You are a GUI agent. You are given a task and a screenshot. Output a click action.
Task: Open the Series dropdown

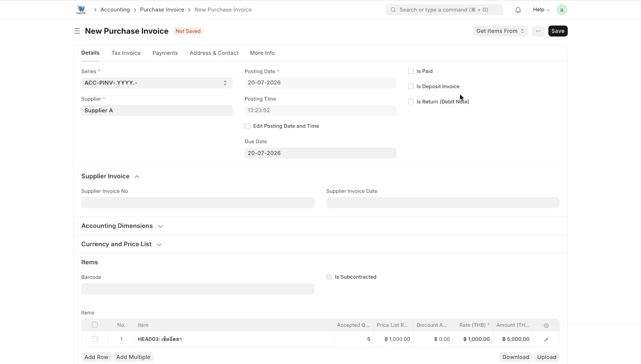click(x=157, y=83)
